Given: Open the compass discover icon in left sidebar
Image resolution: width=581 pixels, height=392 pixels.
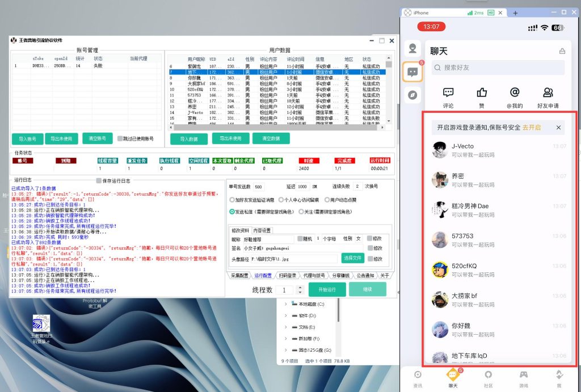Looking at the screenshot, I should 412,95.
